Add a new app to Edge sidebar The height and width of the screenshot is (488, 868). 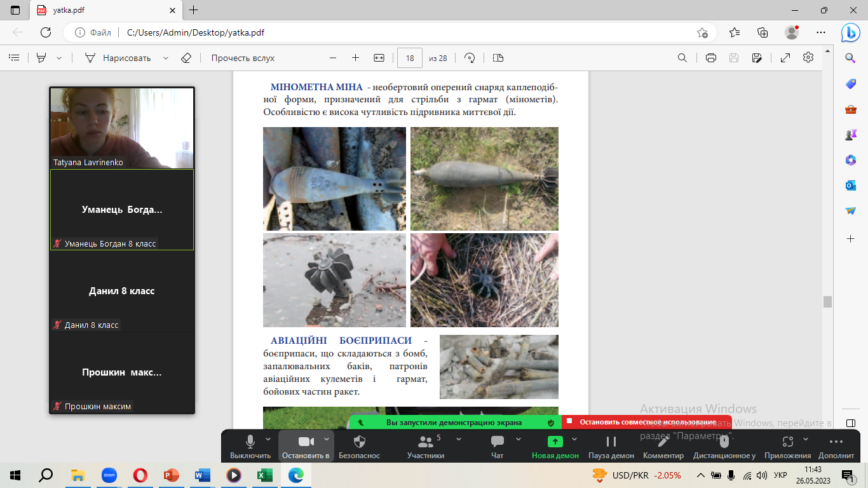point(851,238)
